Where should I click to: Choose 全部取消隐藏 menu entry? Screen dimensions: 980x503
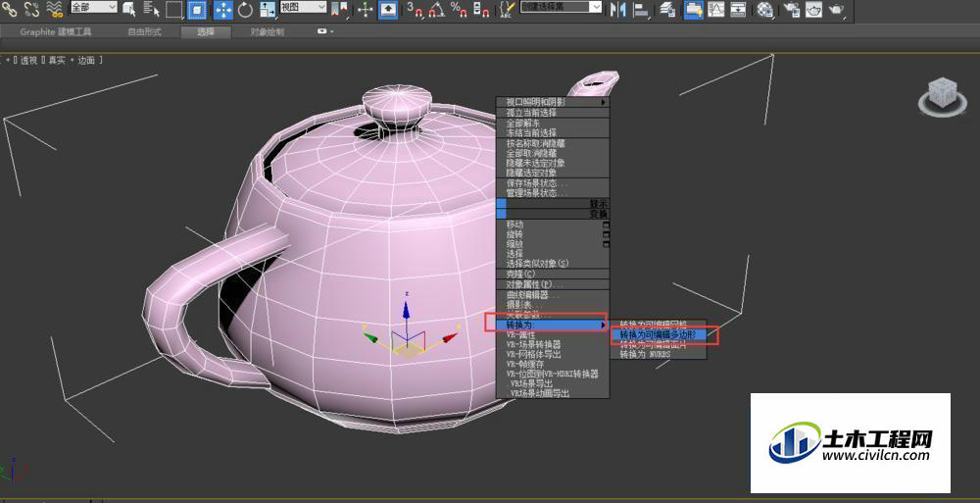pos(553,153)
